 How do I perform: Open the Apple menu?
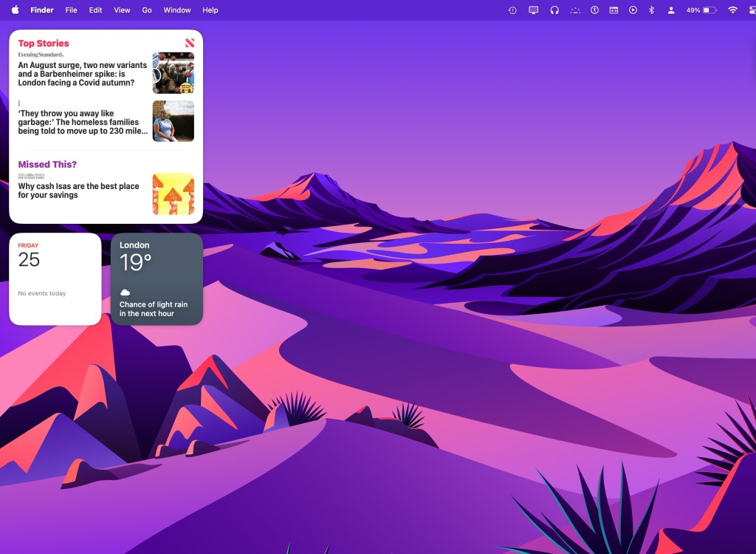[x=14, y=10]
